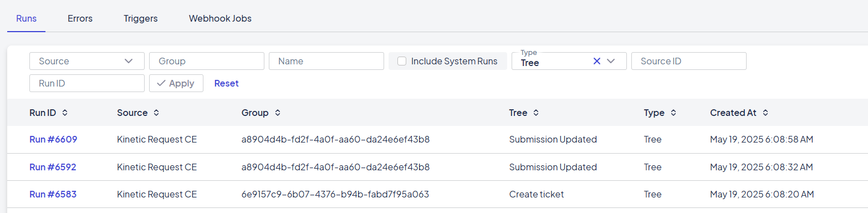Click Submission Updated in Run #6592 row
The height and width of the screenshot is (213, 868).
[x=553, y=167]
